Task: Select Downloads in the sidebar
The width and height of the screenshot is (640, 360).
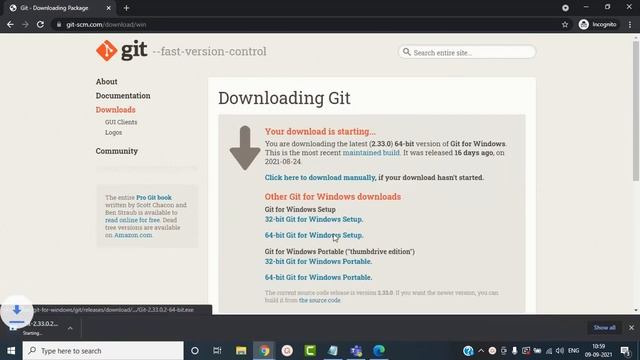Action: coord(116,110)
